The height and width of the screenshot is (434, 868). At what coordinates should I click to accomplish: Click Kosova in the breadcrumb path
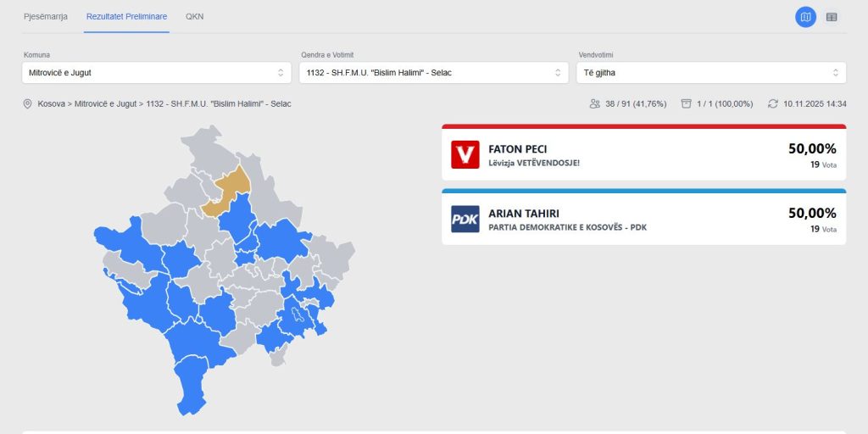pos(53,104)
